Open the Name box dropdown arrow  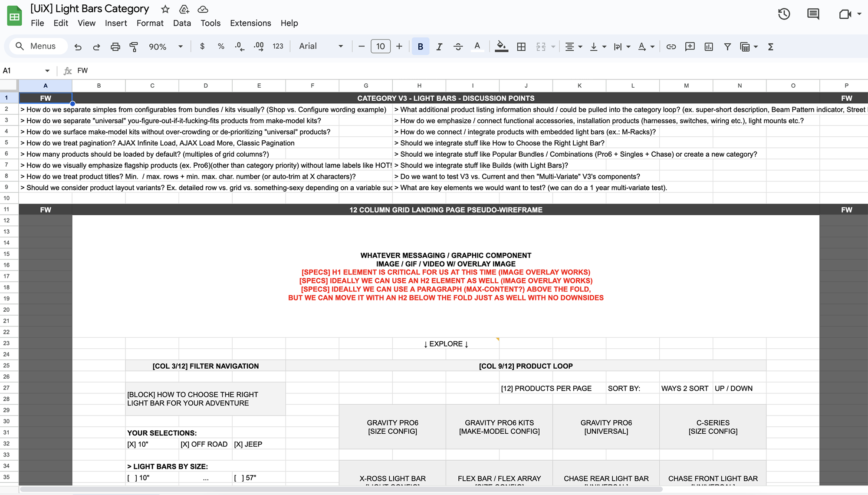(47, 71)
